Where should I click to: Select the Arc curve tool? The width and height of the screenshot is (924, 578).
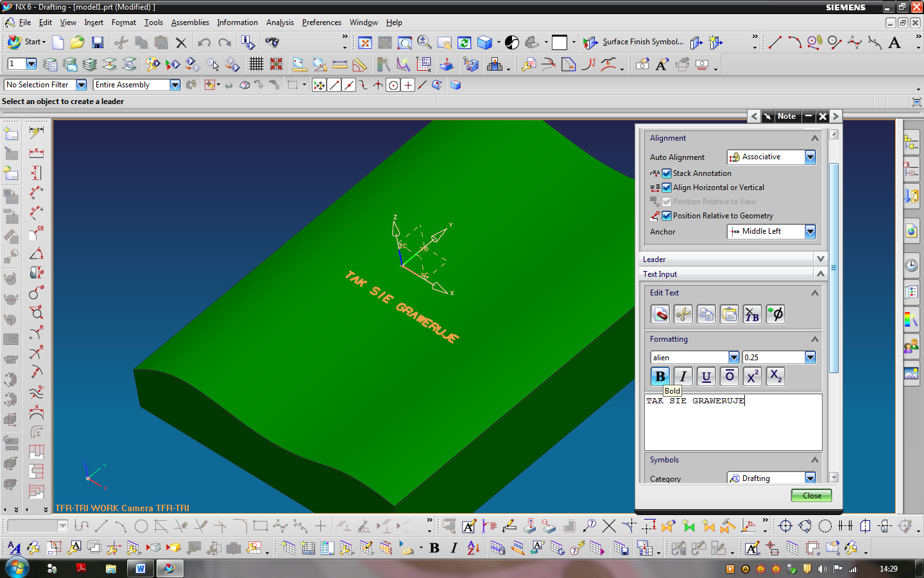click(x=795, y=42)
